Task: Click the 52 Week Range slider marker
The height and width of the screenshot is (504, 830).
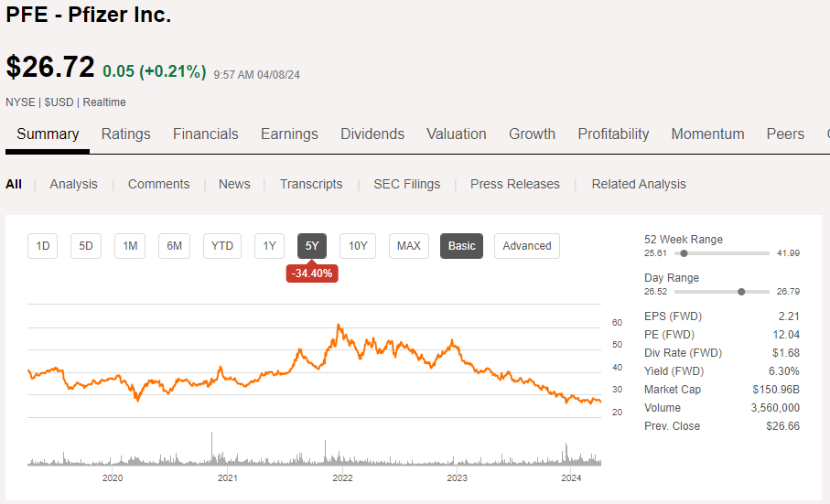Action: pos(684,253)
